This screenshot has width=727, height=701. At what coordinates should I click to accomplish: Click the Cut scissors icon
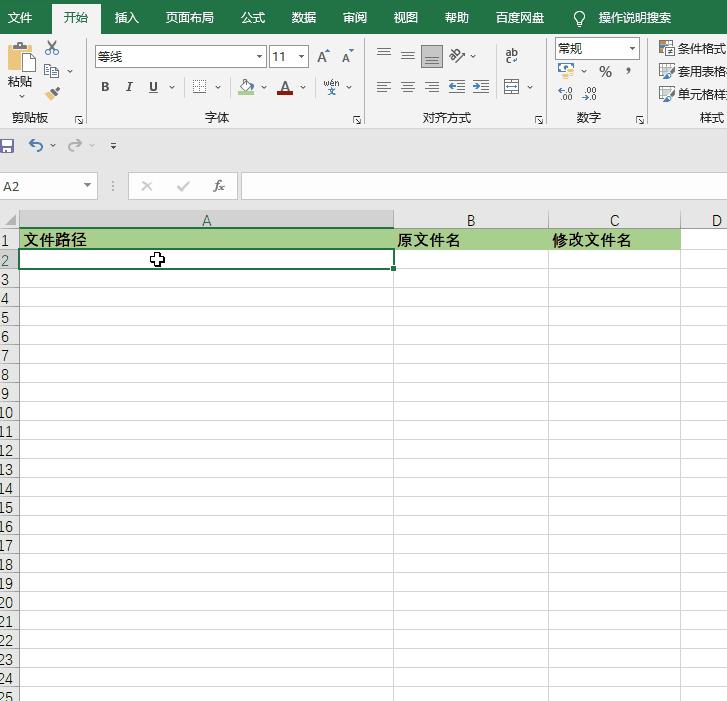[52, 48]
